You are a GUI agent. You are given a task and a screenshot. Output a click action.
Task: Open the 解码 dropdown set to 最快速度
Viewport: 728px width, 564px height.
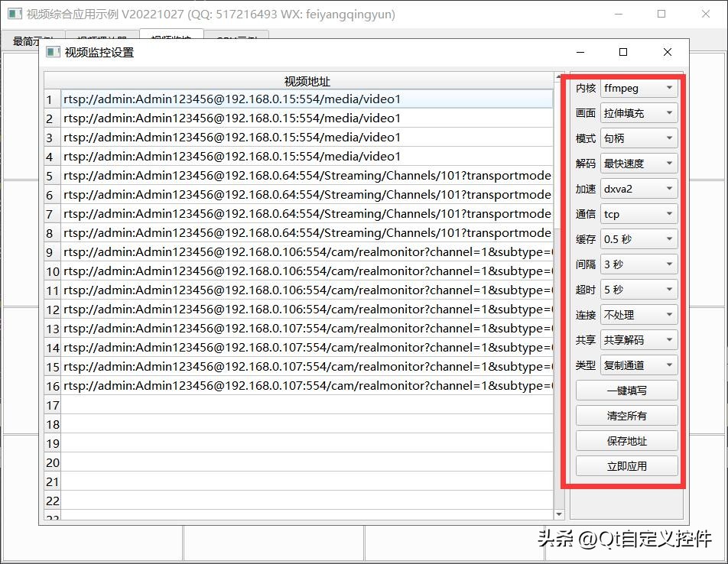tap(639, 163)
